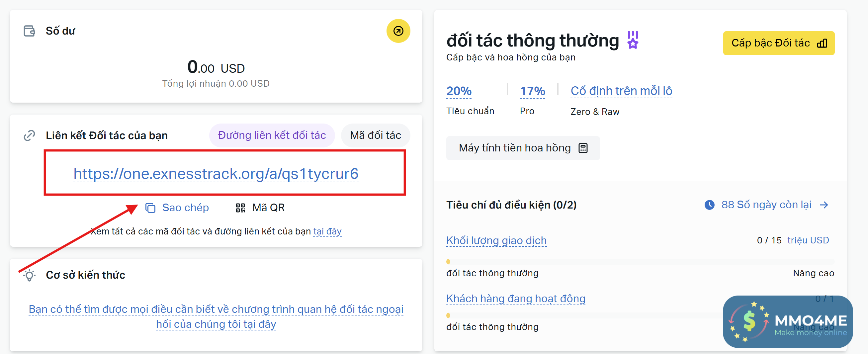The height and width of the screenshot is (354, 868).
Task: Show the Mã QR code
Action: point(260,208)
